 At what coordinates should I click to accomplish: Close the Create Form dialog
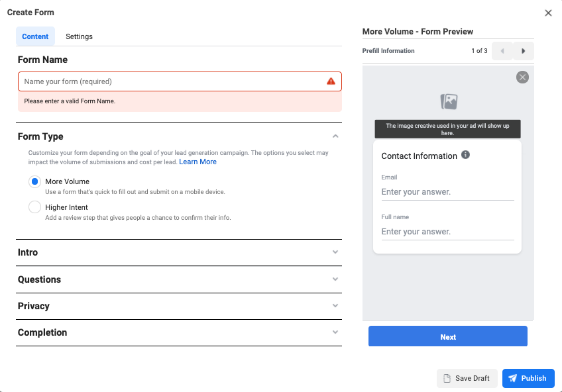click(x=548, y=13)
